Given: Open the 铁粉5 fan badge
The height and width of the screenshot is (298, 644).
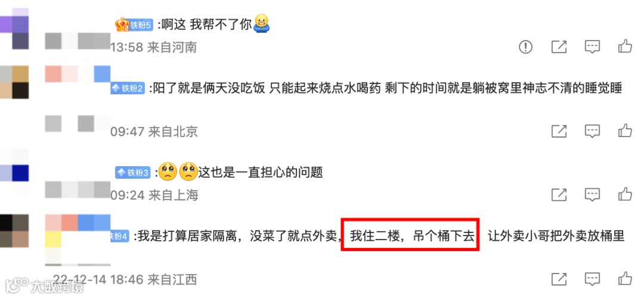Looking at the screenshot, I should 134,25.
